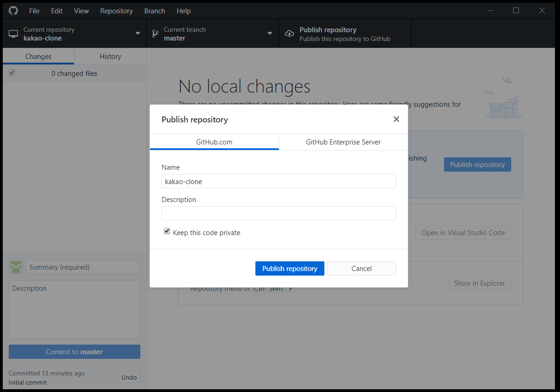Click the 0 changed files label
The image size is (560, 392).
[x=75, y=73]
